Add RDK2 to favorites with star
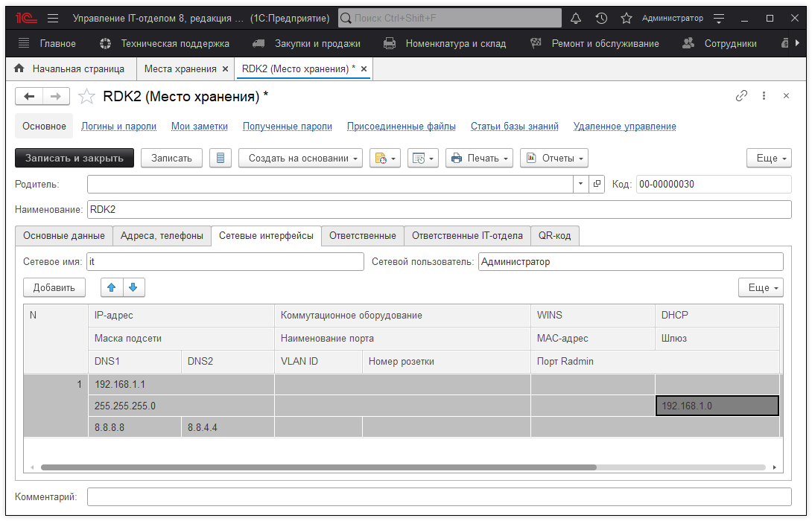This screenshot has width=812, height=521. pos(87,97)
